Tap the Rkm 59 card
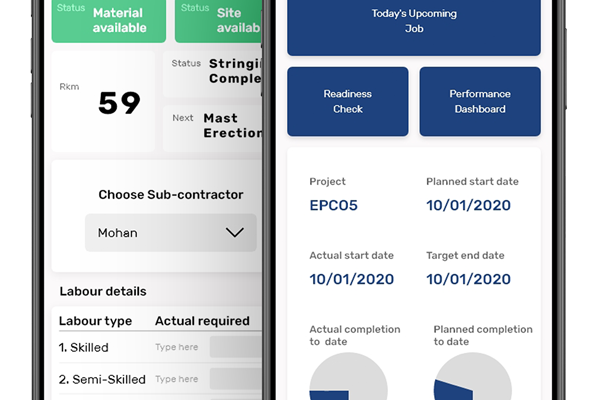 click(x=103, y=101)
